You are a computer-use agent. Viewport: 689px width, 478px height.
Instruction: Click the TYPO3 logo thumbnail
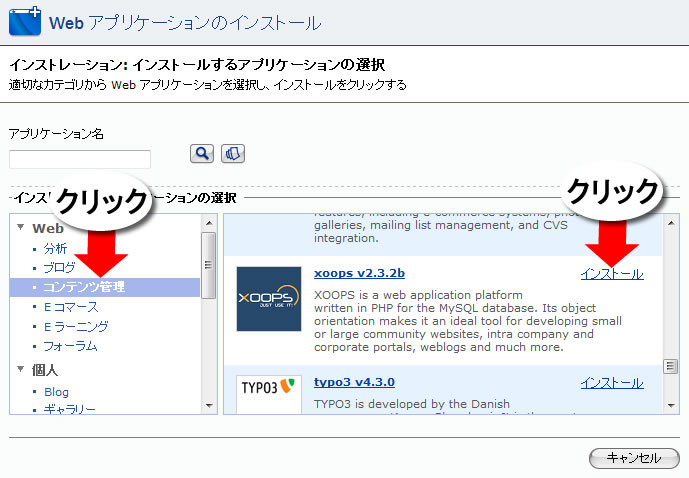tap(269, 391)
